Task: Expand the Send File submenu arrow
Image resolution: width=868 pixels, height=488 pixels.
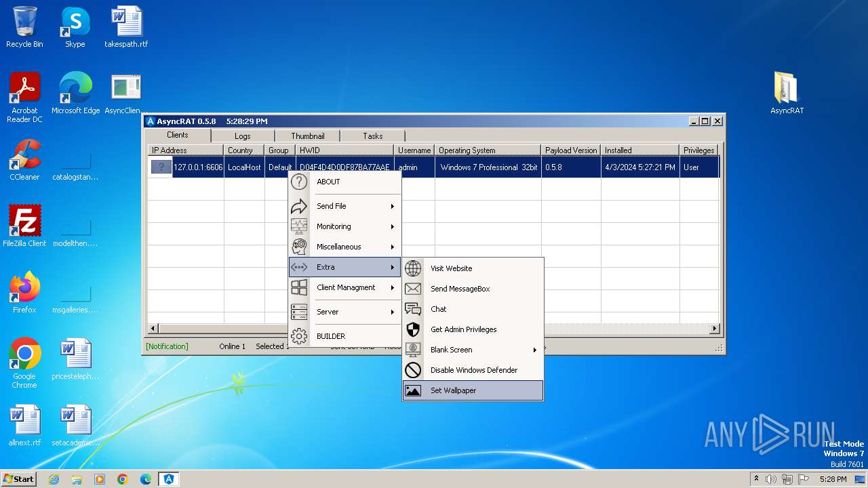Action: click(393, 206)
